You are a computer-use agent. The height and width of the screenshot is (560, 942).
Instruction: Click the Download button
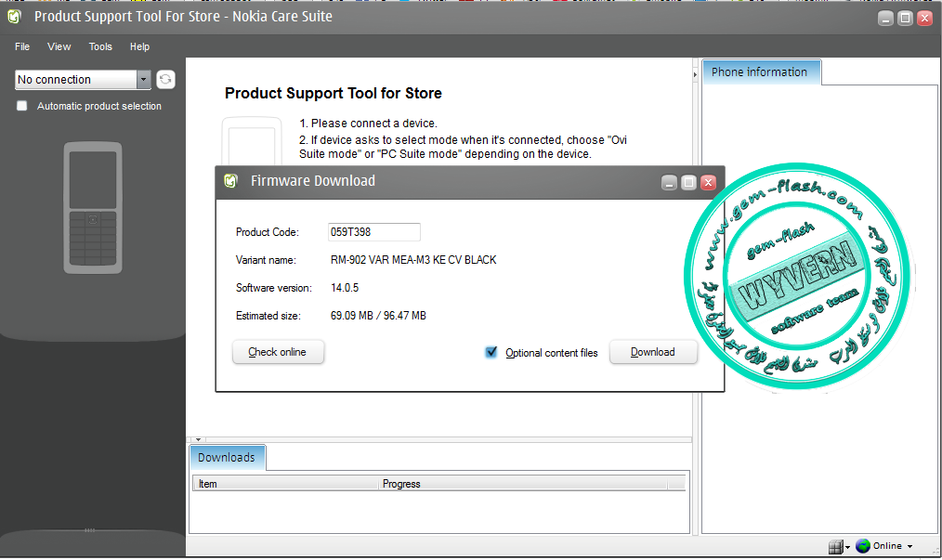point(653,352)
